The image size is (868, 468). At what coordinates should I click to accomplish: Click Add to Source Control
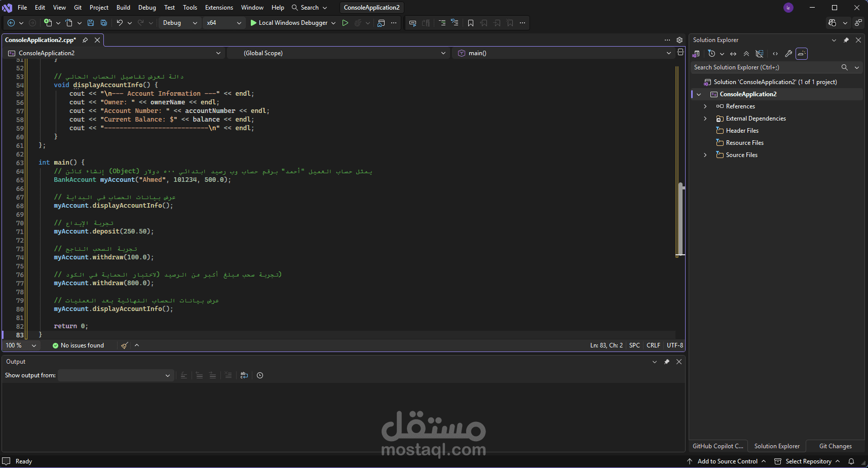tap(727, 461)
